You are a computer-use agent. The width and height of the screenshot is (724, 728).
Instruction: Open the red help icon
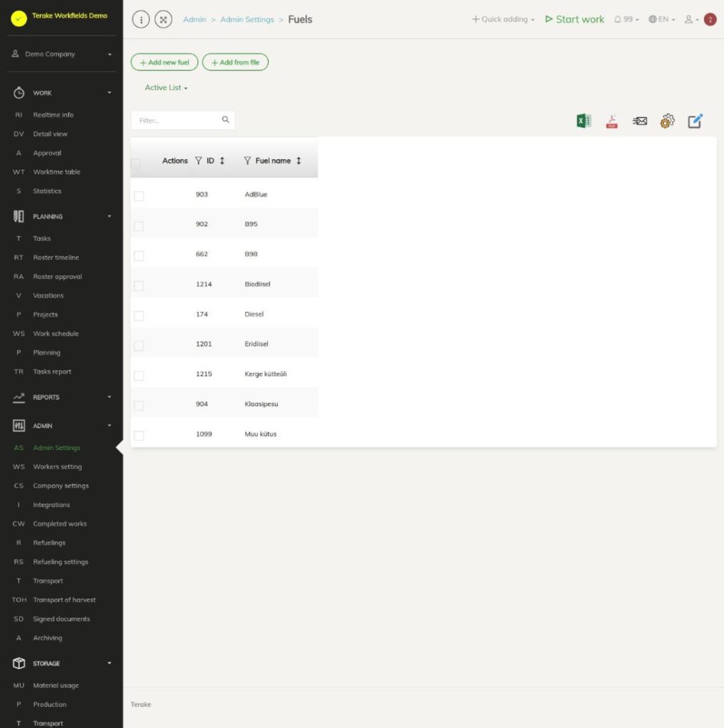click(710, 19)
